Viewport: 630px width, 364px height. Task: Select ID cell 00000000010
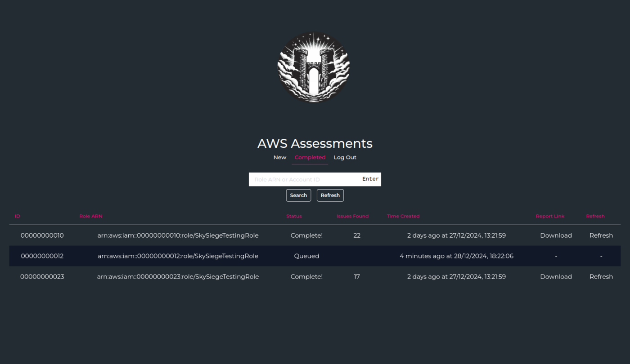[x=42, y=235]
